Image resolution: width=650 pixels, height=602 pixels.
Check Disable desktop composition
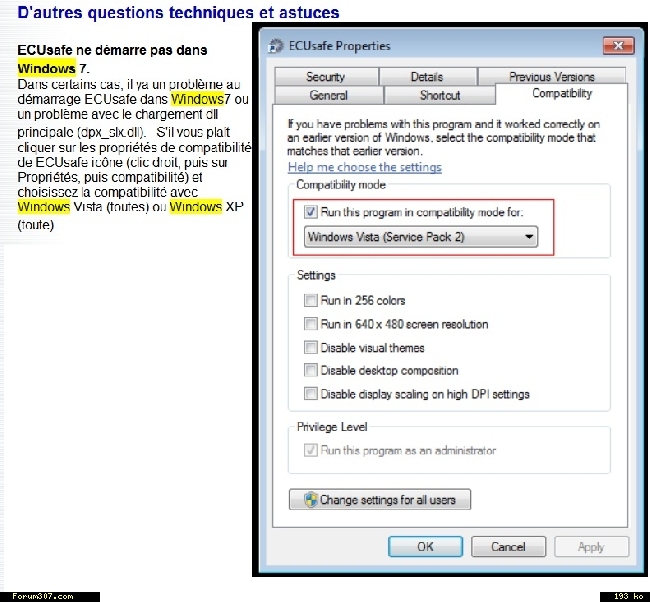point(310,370)
